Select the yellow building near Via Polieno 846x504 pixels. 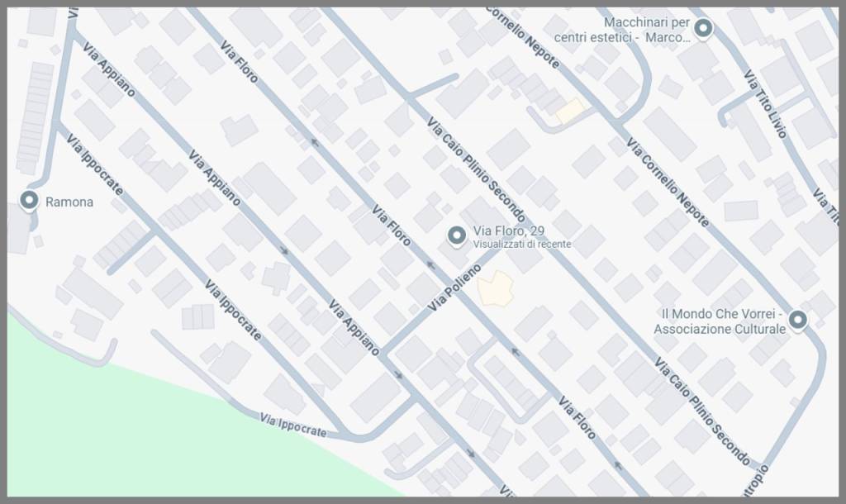(496, 288)
